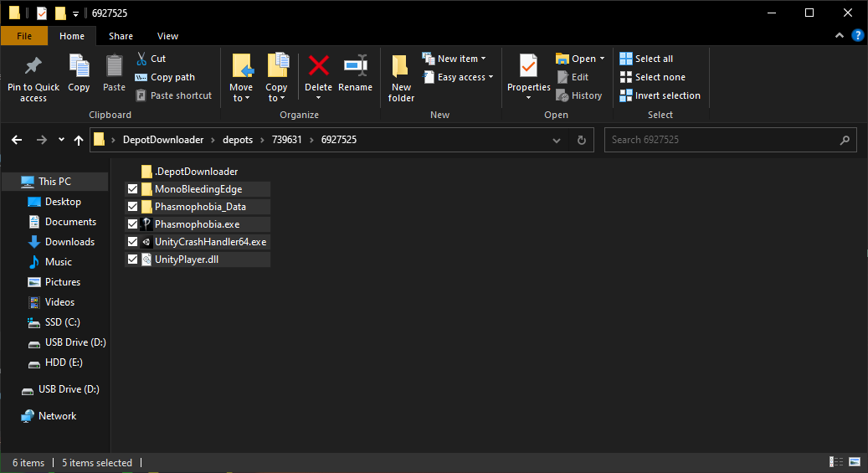Click Properties icon in title bar

pyautogui.click(x=42, y=13)
